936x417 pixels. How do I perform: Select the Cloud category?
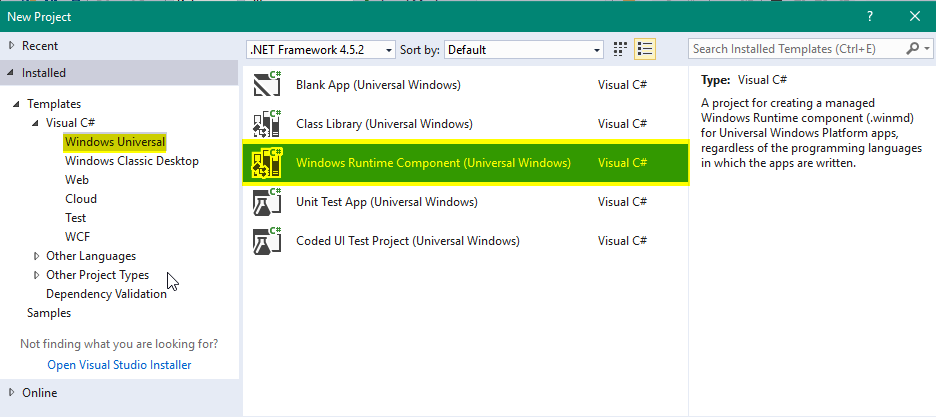click(x=81, y=199)
